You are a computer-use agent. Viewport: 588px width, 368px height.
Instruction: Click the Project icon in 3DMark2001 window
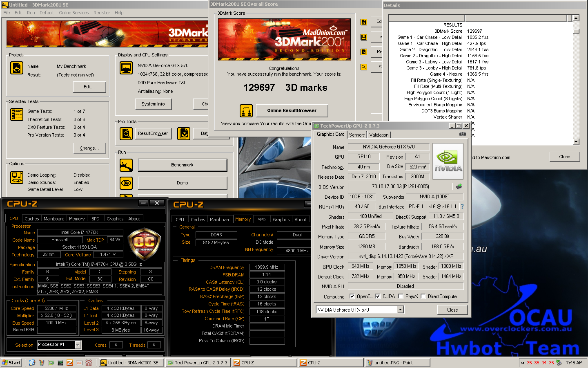click(x=17, y=68)
